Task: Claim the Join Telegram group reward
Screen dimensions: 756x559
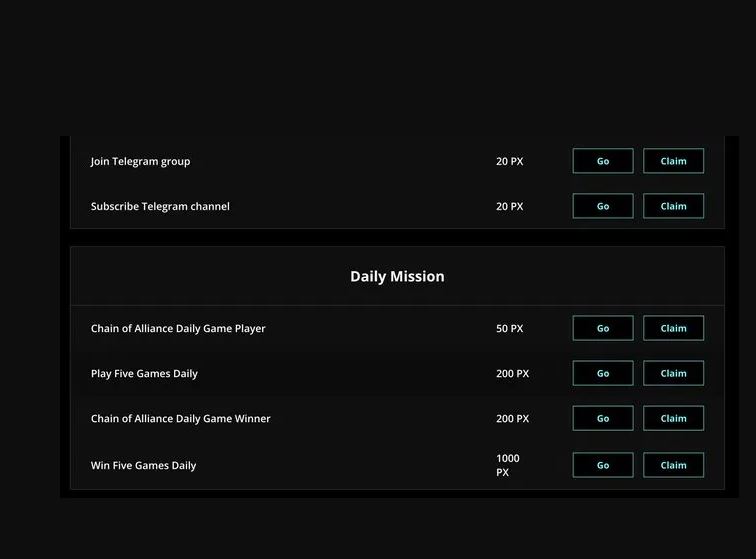Action: pyautogui.click(x=673, y=161)
